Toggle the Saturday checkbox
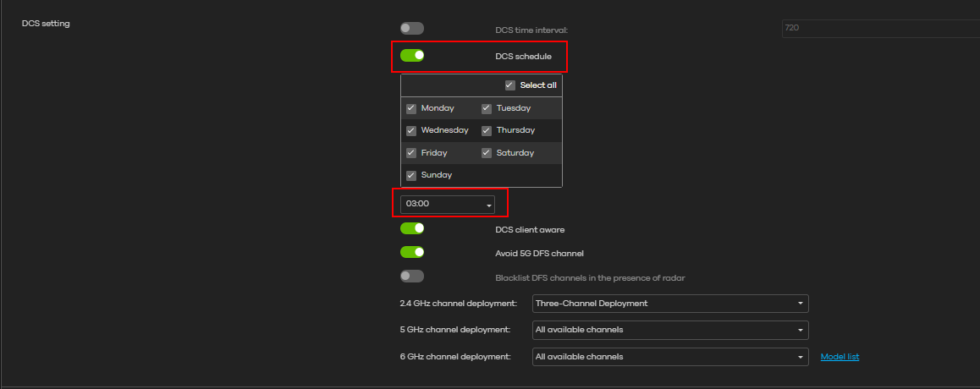Image resolution: width=980 pixels, height=389 pixels. pos(487,153)
